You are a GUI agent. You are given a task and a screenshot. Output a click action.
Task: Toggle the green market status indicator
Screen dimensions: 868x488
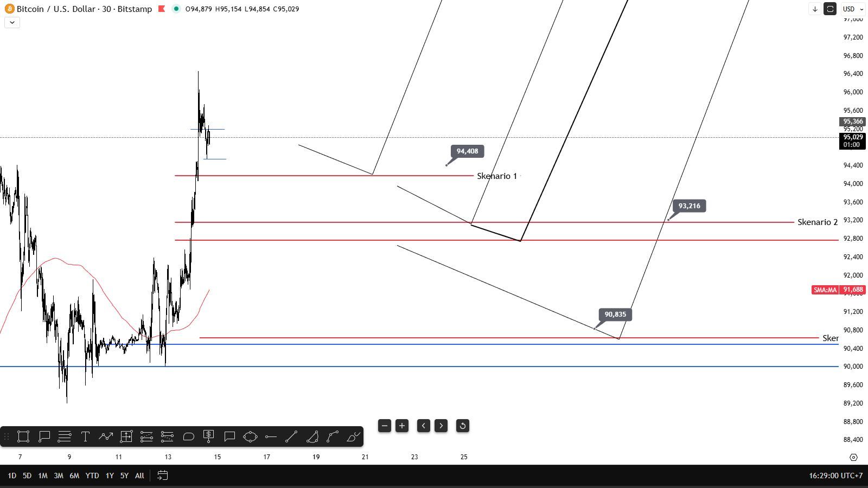(x=176, y=9)
